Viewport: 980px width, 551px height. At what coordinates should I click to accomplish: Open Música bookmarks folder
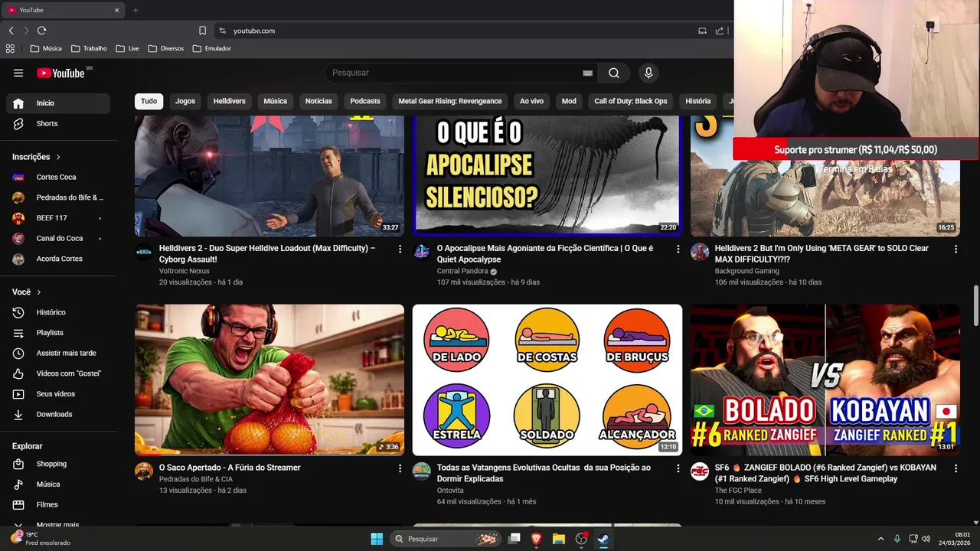coord(46,48)
